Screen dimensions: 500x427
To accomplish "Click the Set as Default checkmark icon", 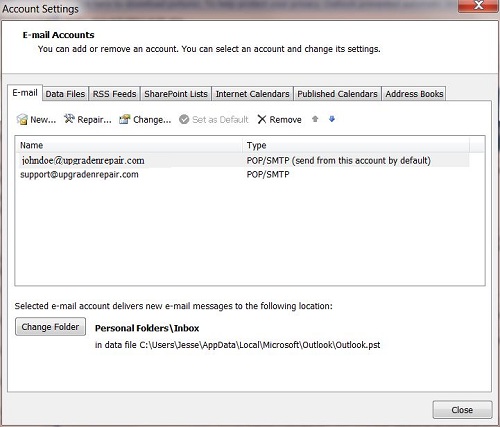I will pos(184,119).
